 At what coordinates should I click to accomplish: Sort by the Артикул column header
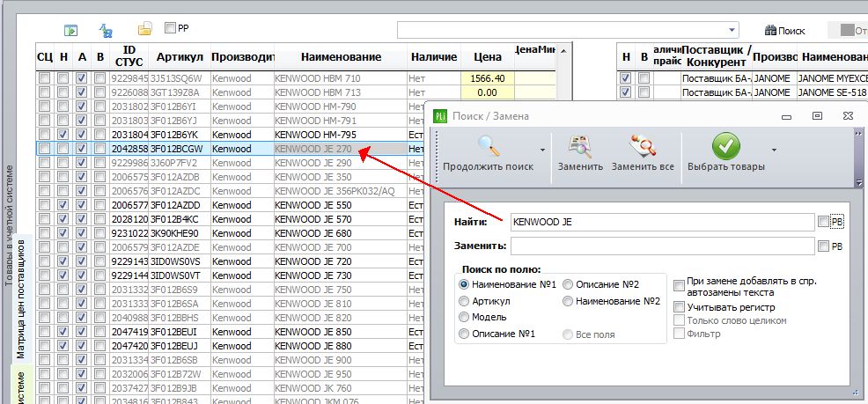[180, 57]
